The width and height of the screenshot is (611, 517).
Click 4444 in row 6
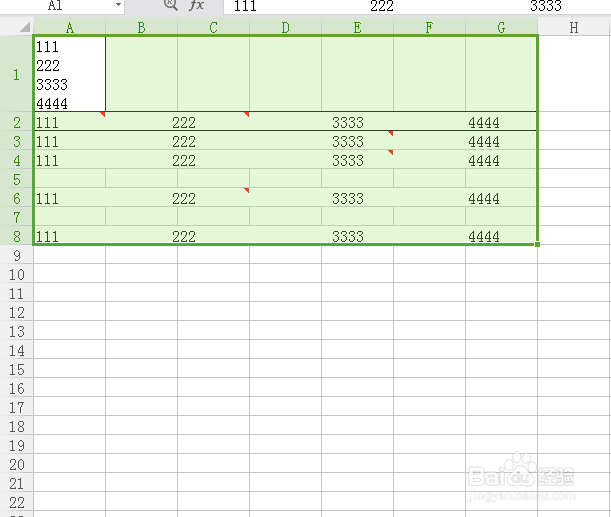click(484, 199)
